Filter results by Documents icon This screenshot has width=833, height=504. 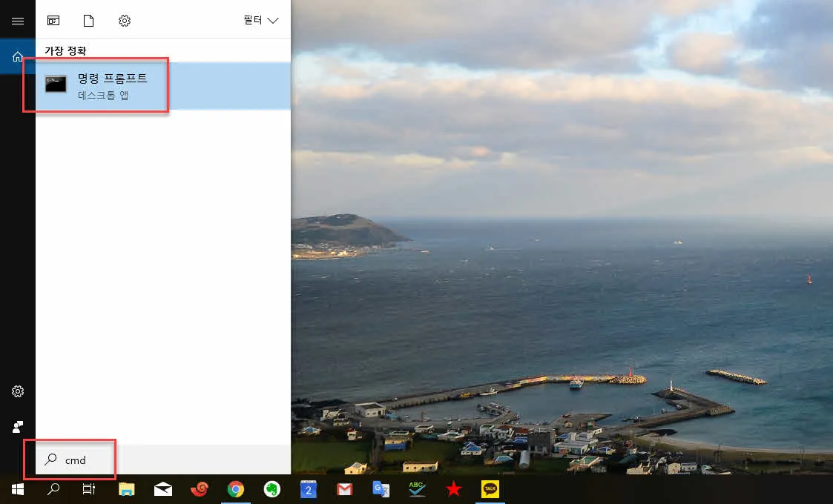89,21
